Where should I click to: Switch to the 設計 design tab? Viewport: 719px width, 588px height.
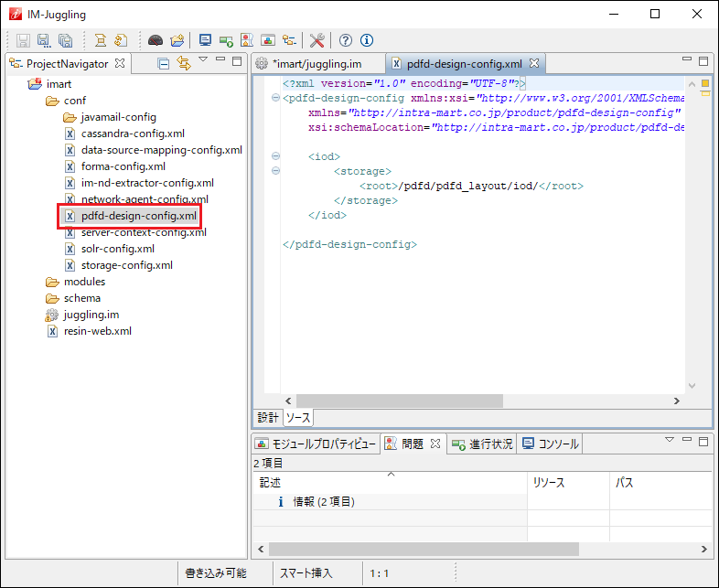click(267, 418)
